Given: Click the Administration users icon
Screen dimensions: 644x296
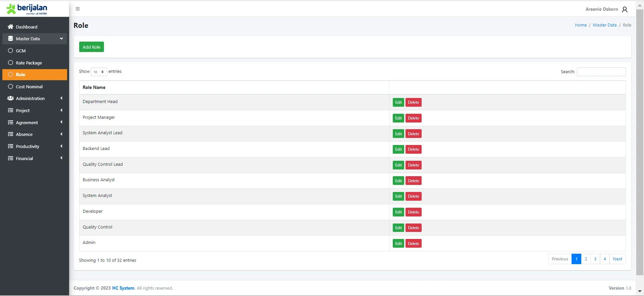Looking at the screenshot, I should 10,98.
